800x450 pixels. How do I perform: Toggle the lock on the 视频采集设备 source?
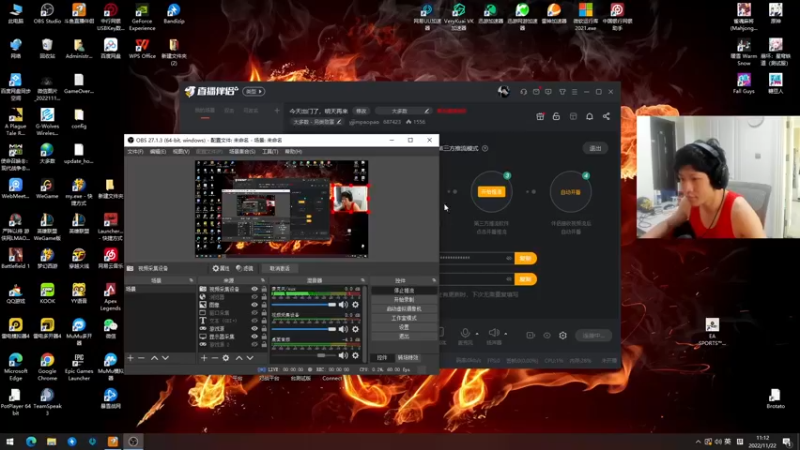(x=264, y=289)
